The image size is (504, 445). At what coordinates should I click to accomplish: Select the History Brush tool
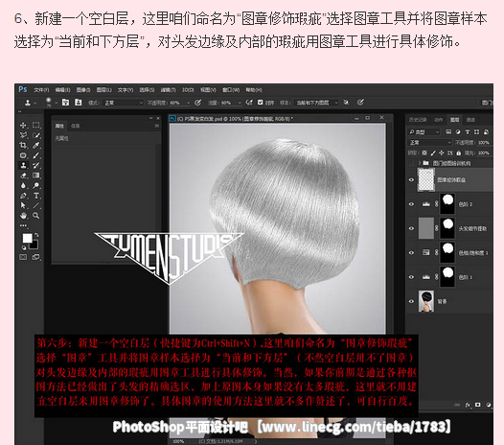pos(36,165)
